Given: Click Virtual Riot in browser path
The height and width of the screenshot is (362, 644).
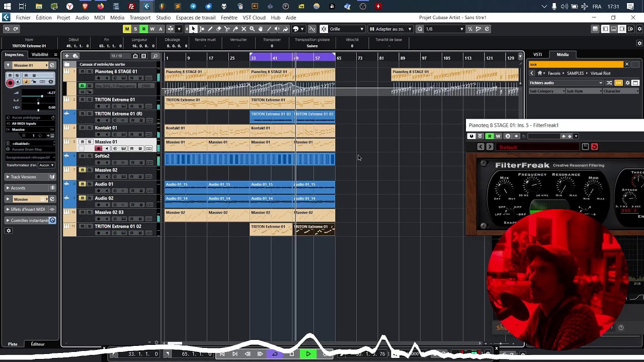Looking at the screenshot, I should [x=600, y=73].
